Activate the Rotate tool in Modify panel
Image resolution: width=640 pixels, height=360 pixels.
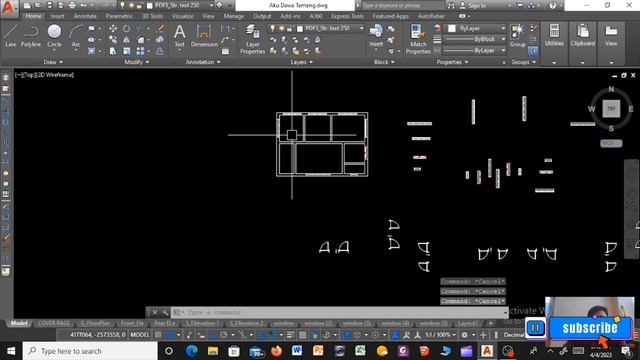pyautogui.click(x=127, y=29)
